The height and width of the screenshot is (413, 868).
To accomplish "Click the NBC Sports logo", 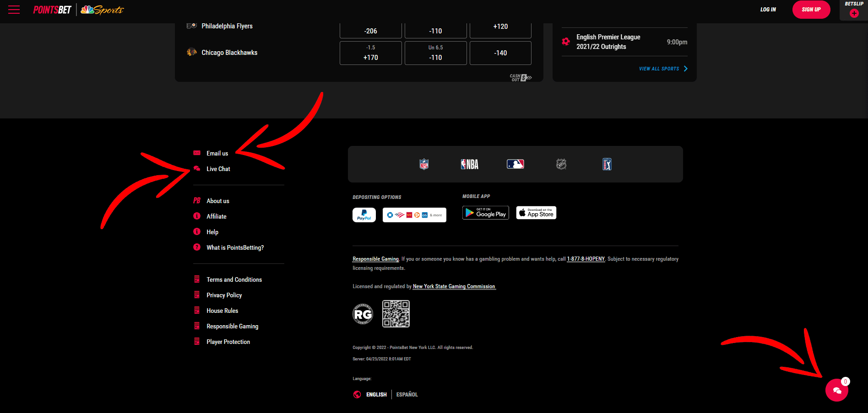I will (x=102, y=10).
